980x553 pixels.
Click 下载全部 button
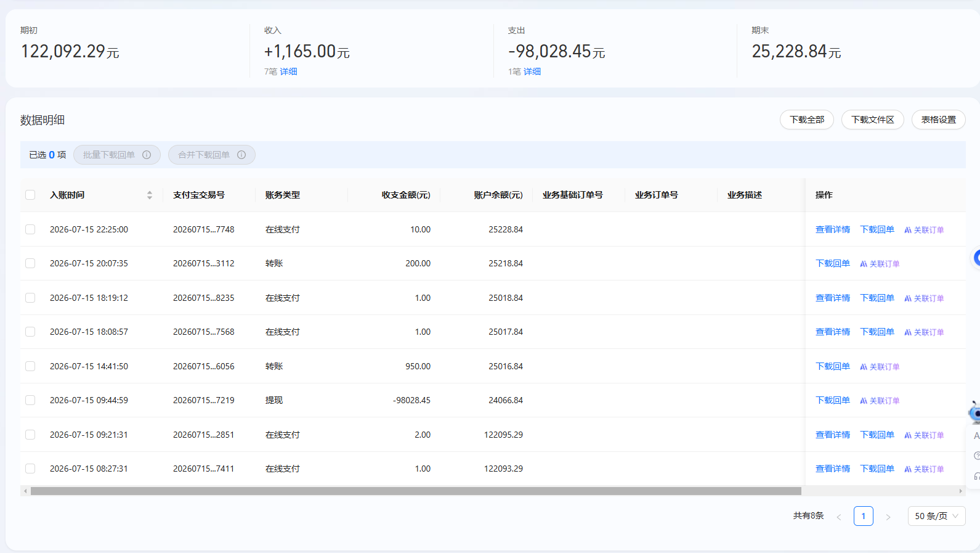807,120
